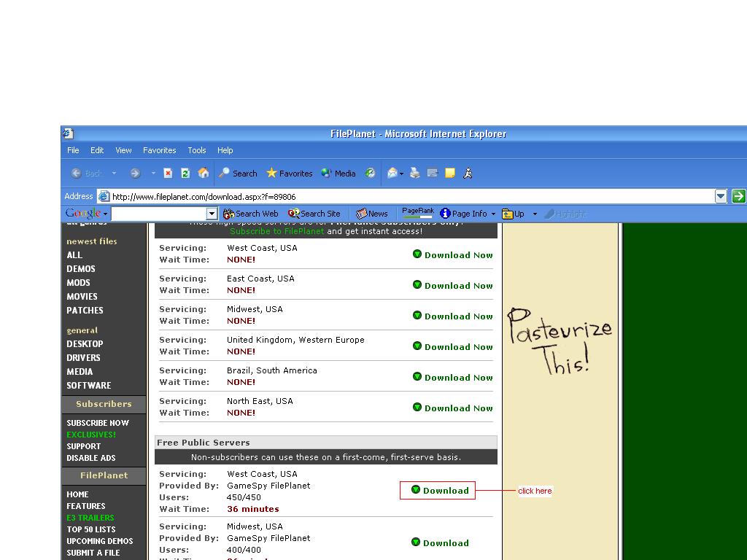Viewport: 747px width, 560px height.
Task: Open the E3 TRAILERS sidebar link
Action: point(90,518)
